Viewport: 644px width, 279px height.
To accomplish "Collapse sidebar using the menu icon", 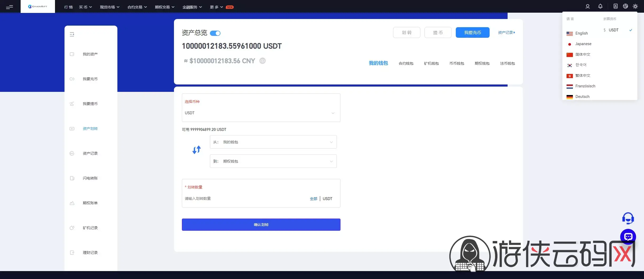I will tap(72, 34).
